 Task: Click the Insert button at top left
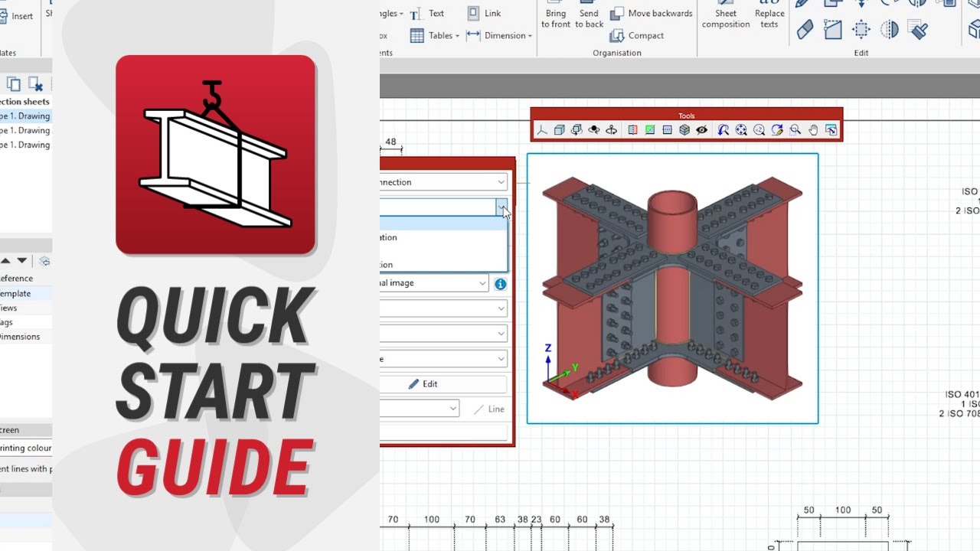pyautogui.click(x=16, y=15)
